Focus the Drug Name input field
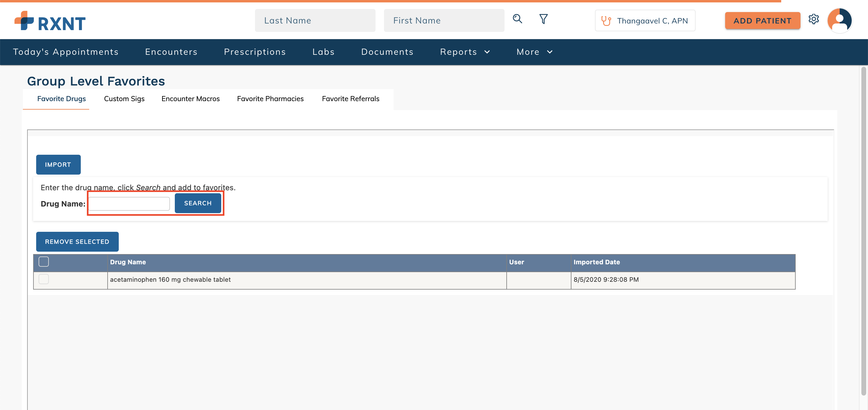Image resolution: width=868 pixels, height=410 pixels. pos(129,204)
